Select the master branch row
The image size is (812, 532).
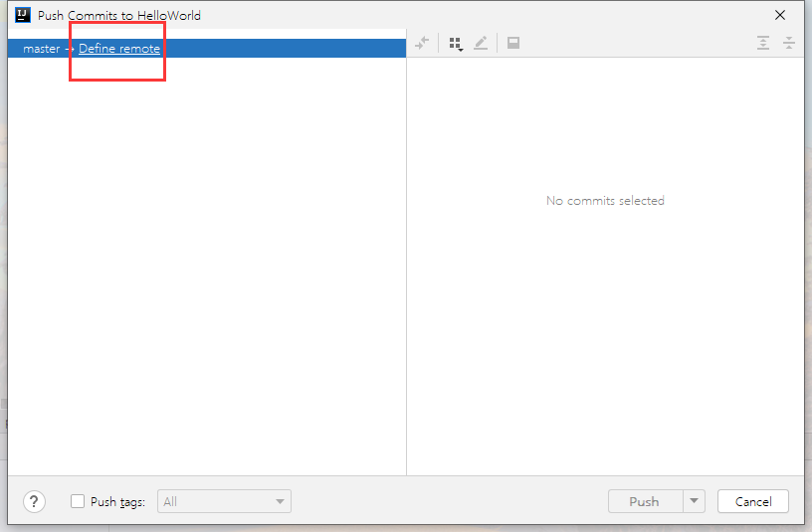[207, 48]
